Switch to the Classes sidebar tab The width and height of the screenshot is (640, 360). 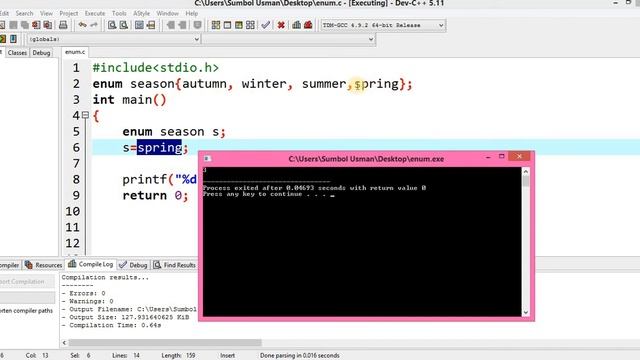click(17, 53)
